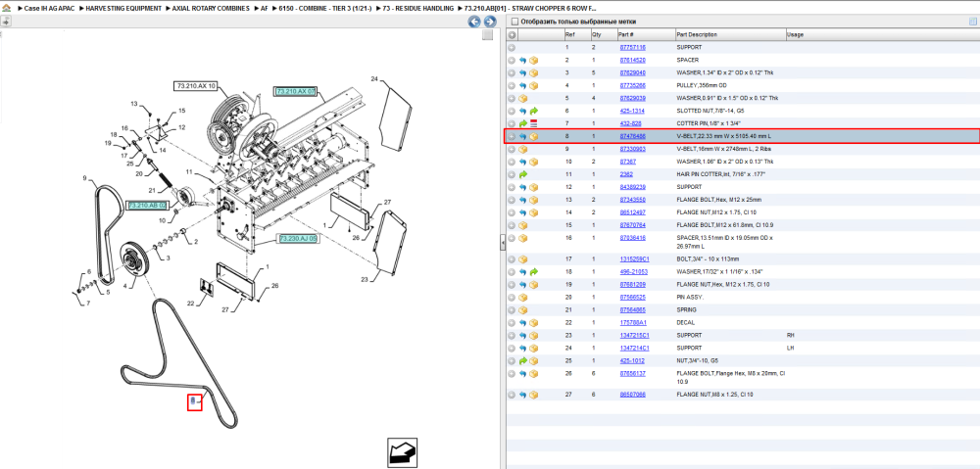The height and width of the screenshot is (469, 980).
Task: Toggle the select-all circle in table header
Action: click(512, 35)
